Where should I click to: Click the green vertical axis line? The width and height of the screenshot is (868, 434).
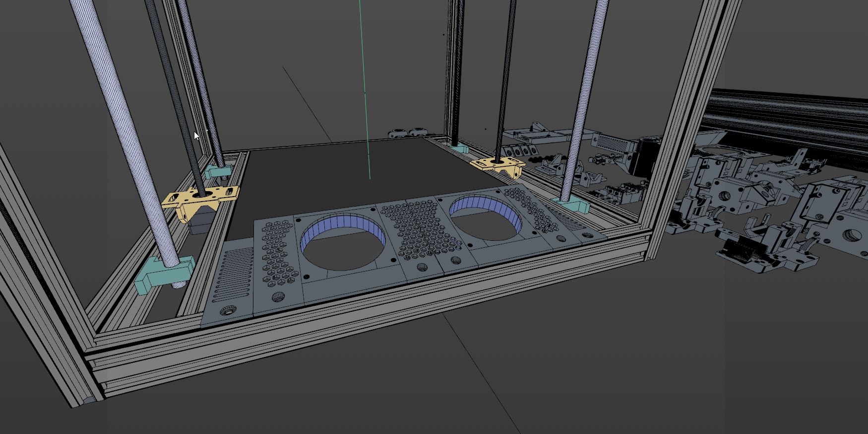(365, 89)
